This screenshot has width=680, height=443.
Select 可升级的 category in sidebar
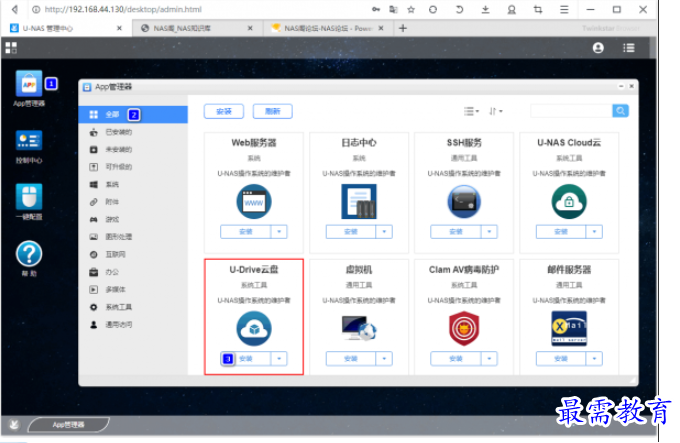coord(133,167)
